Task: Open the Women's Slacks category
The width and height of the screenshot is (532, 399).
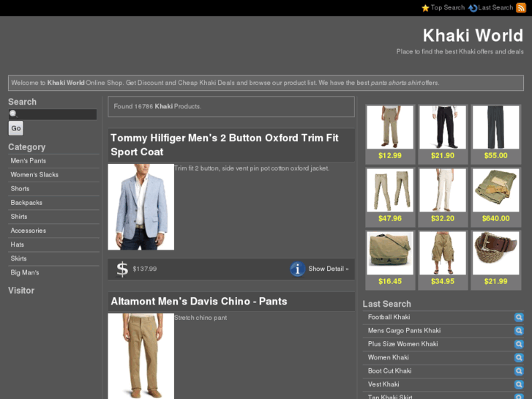Action: [34, 174]
